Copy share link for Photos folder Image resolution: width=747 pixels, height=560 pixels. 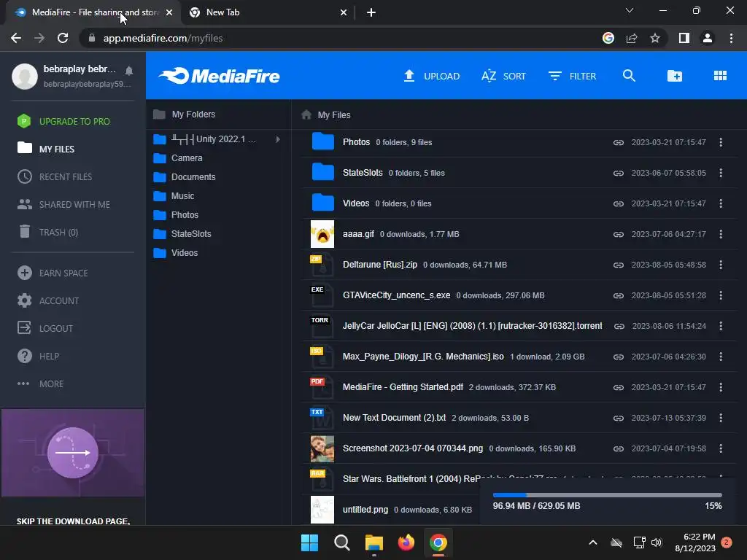point(619,142)
